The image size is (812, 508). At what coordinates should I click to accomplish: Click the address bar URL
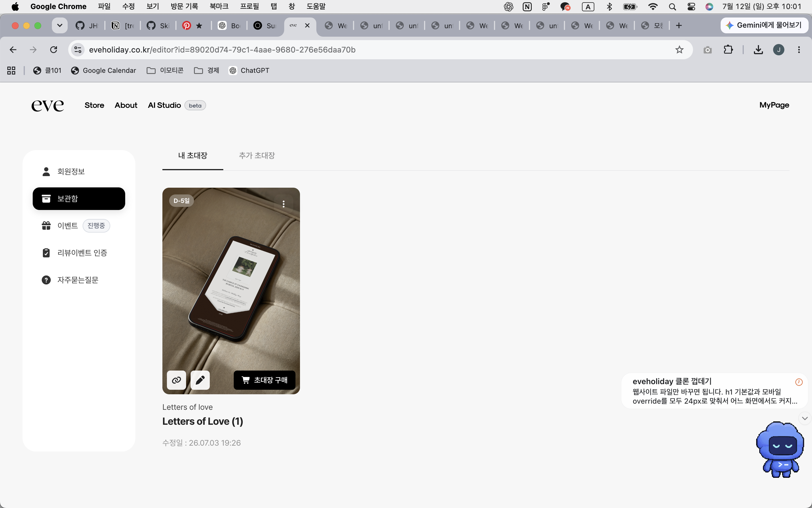click(222, 50)
